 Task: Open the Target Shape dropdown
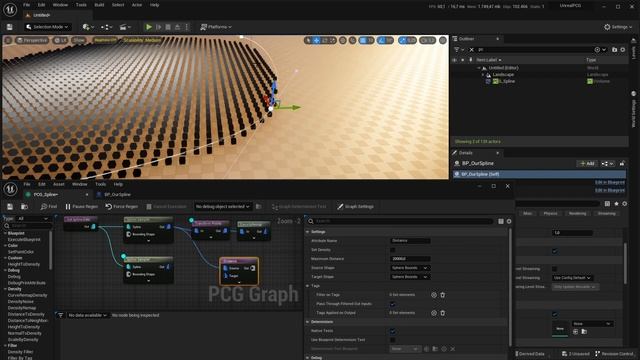pyautogui.click(x=410, y=277)
